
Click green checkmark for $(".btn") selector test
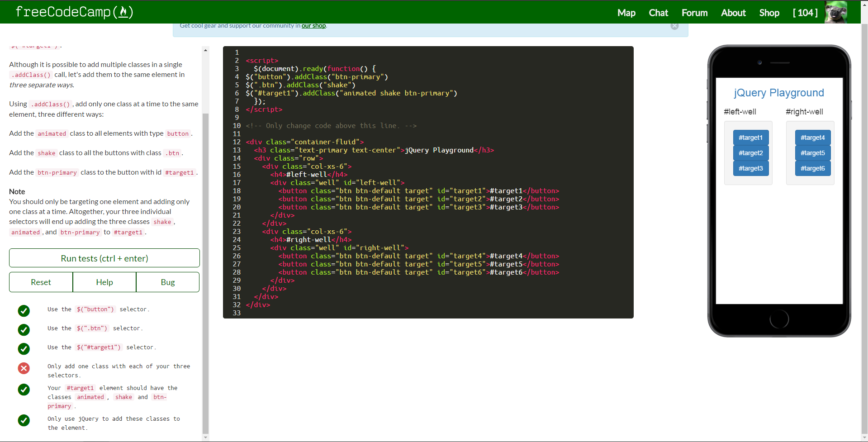[24, 330]
